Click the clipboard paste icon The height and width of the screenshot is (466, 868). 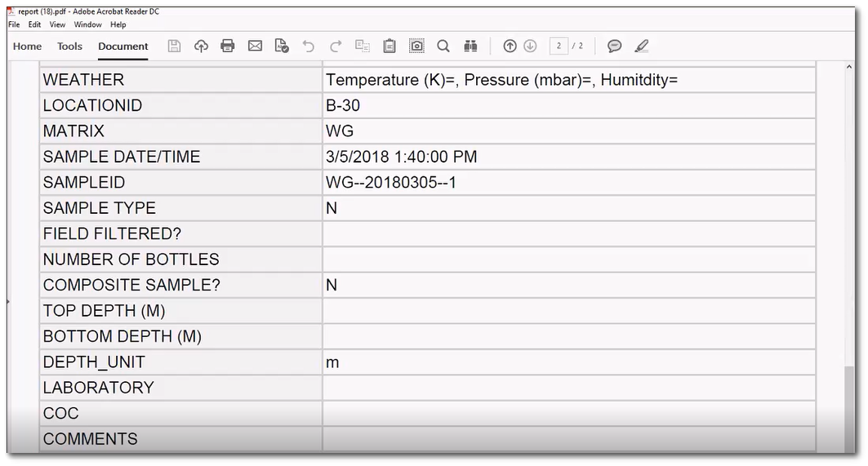pyautogui.click(x=389, y=47)
